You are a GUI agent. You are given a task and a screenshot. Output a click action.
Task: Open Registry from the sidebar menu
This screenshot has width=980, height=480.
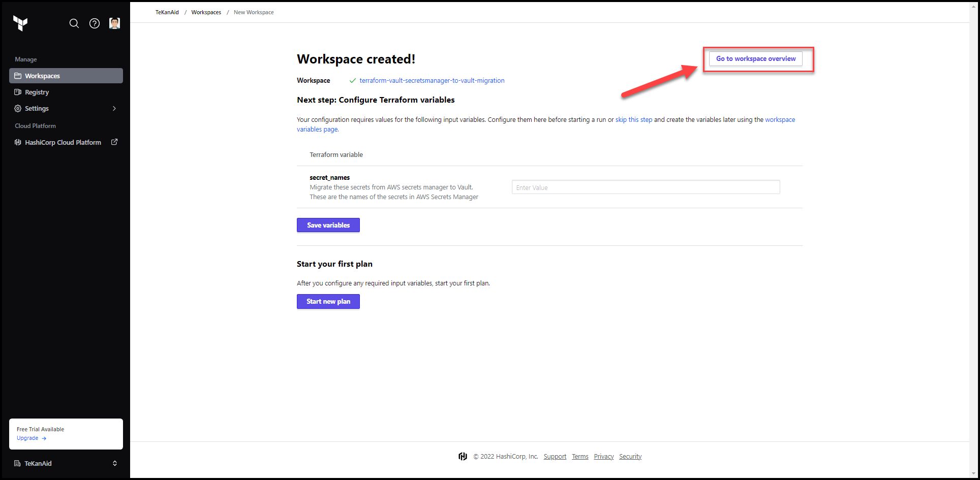[37, 92]
